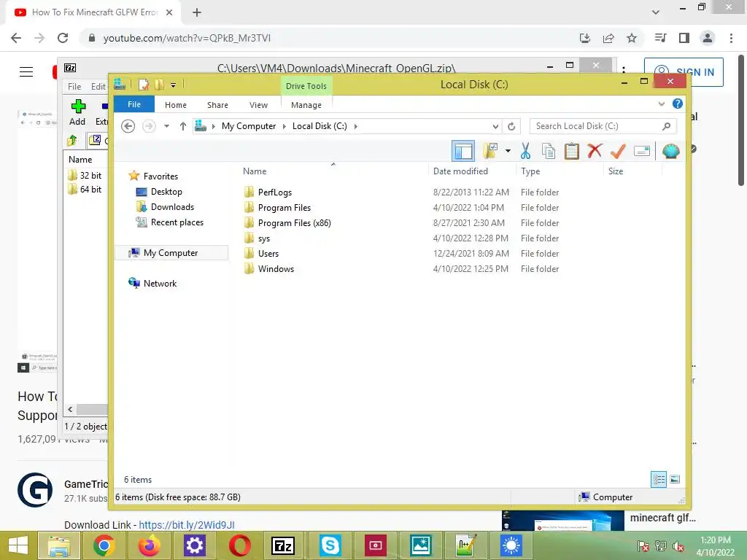Image resolution: width=747 pixels, height=560 pixels.
Task: Click the Back arrow in Explorer navigation
Action: coord(128,126)
